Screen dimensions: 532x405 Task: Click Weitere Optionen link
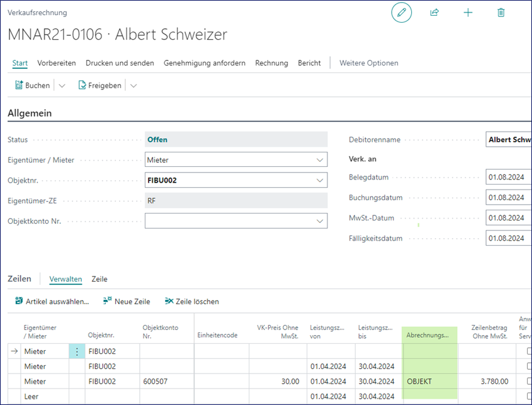[x=368, y=63]
